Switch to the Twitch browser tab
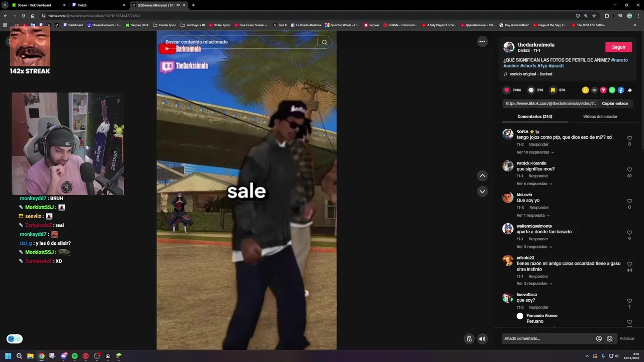The height and width of the screenshot is (362, 644). click(x=99, y=5)
